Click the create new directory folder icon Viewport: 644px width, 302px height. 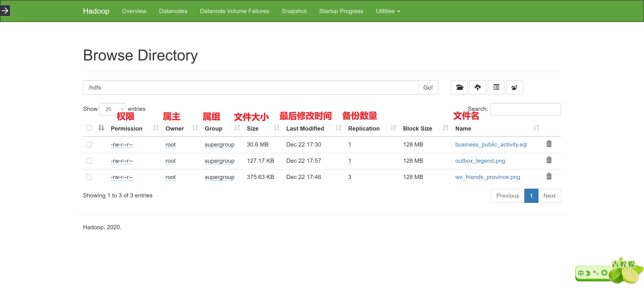tap(459, 87)
